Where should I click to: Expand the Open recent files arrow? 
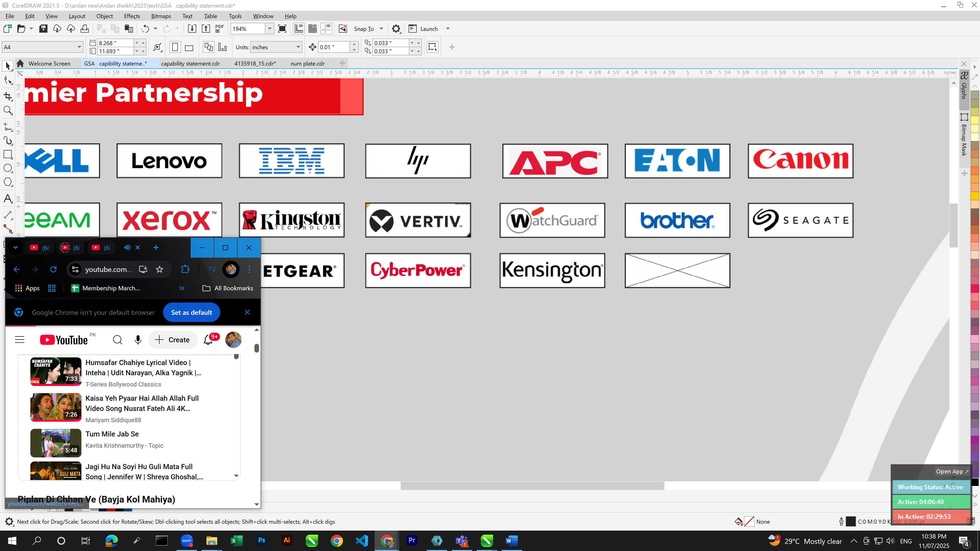point(31,29)
